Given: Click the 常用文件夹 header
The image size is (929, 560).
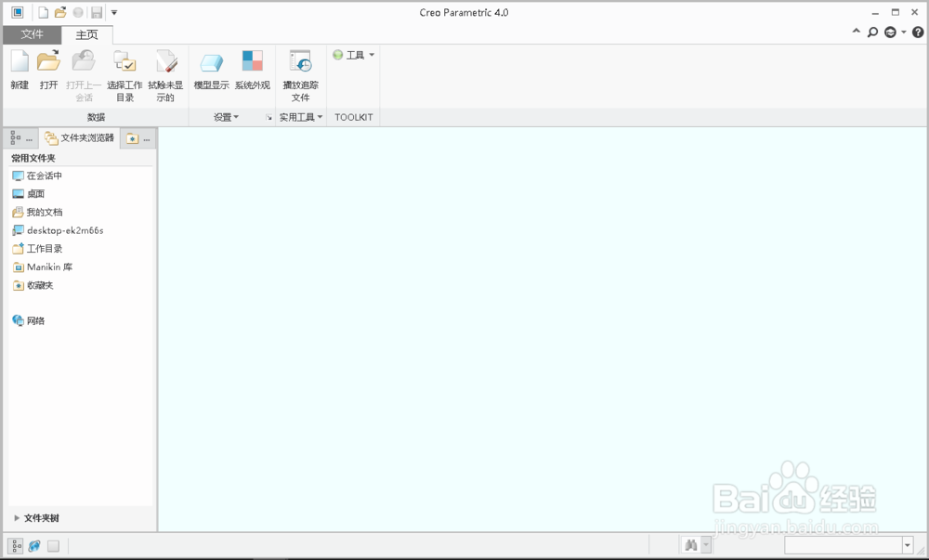Looking at the screenshot, I should pyautogui.click(x=33, y=158).
